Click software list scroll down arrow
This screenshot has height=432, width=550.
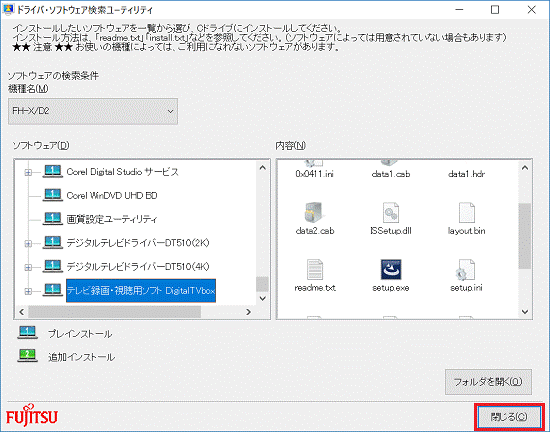coord(262,298)
